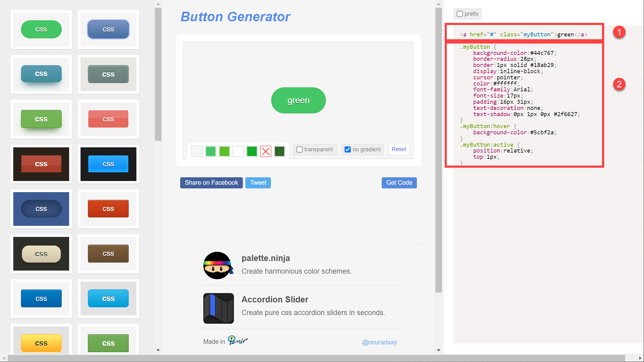Click the Izmir logo in footer
This screenshot has width=644, height=362.
pyautogui.click(x=238, y=340)
